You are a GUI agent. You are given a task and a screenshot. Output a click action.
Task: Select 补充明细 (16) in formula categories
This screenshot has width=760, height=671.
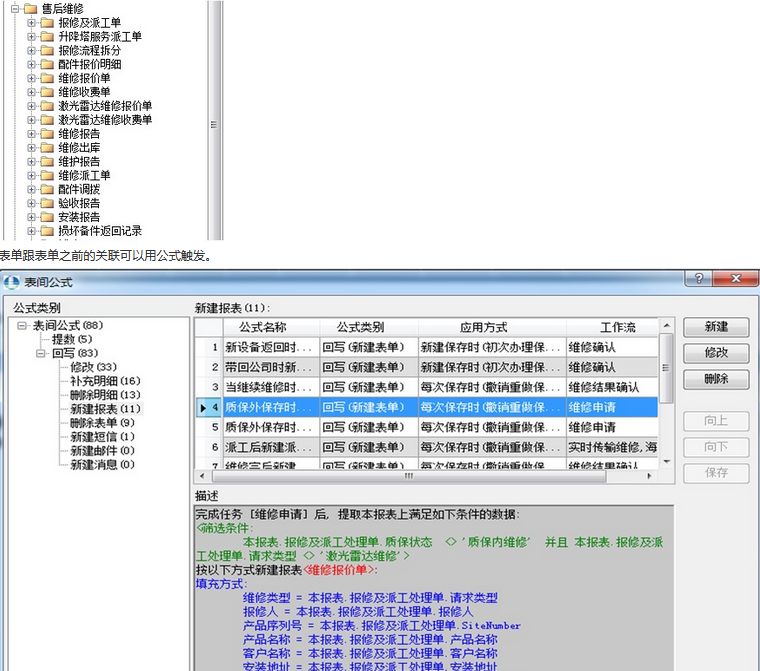(x=105, y=381)
